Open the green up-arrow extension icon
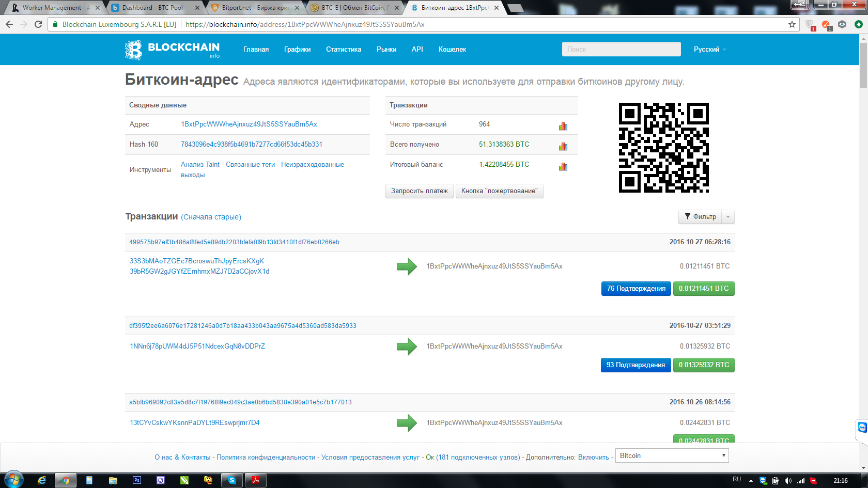The image size is (868, 488). click(x=858, y=24)
